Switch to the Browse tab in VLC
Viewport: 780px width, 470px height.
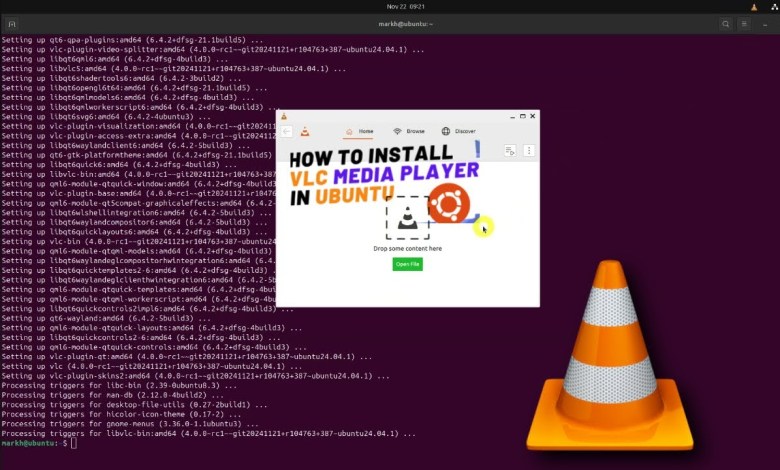[409, 131]
